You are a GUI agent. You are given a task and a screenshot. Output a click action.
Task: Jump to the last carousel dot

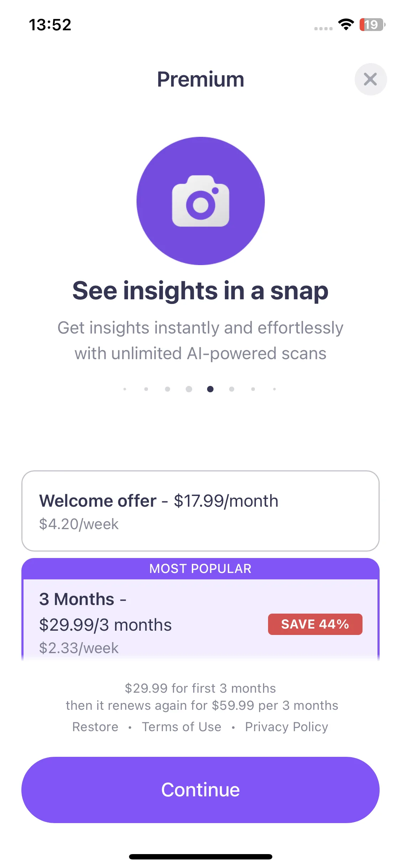coord(274,389)
